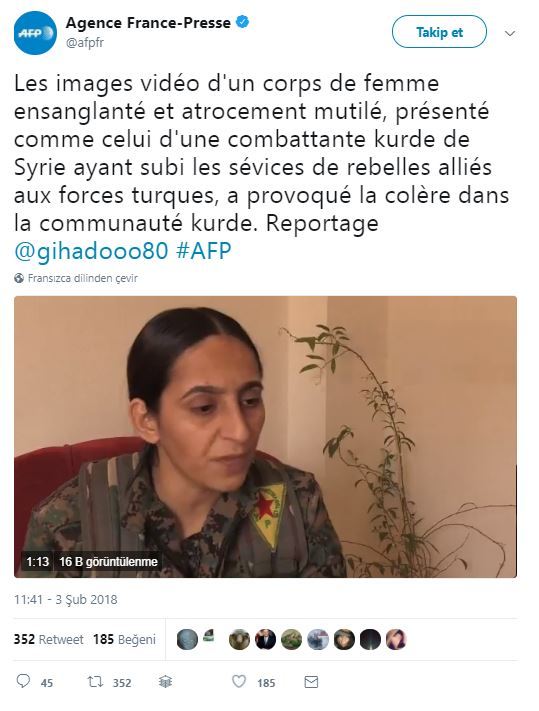Expand the tweet options chevron
Image resolution: width=539 pixels, height=711 pixels.
(510, 34)
